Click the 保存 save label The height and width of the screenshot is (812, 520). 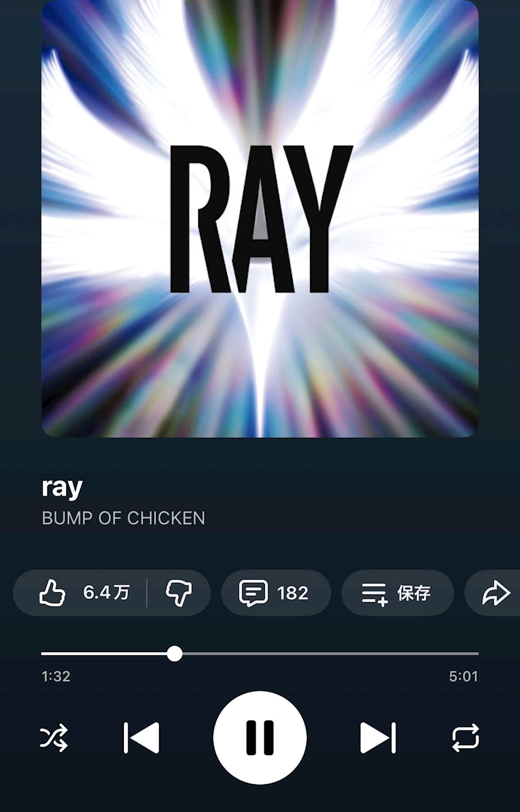[x=414, y=593]
